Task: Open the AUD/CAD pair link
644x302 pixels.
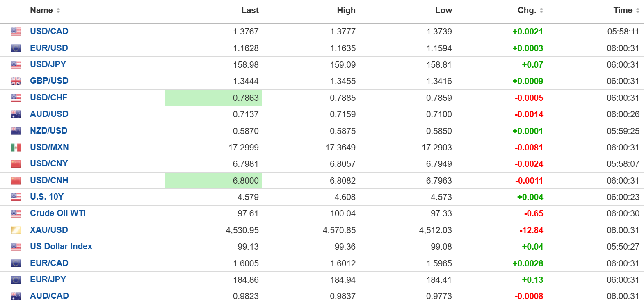Action: click(49, 296)
